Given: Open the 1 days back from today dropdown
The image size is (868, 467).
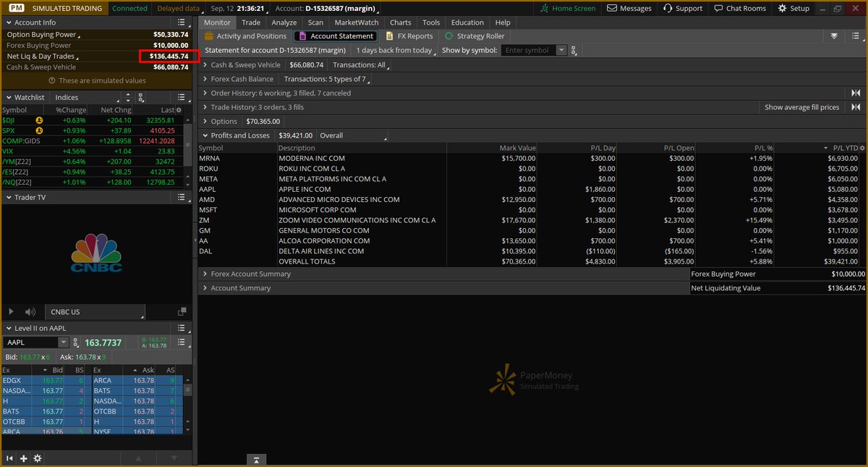Looking at the screenshot, I should 396,51.
